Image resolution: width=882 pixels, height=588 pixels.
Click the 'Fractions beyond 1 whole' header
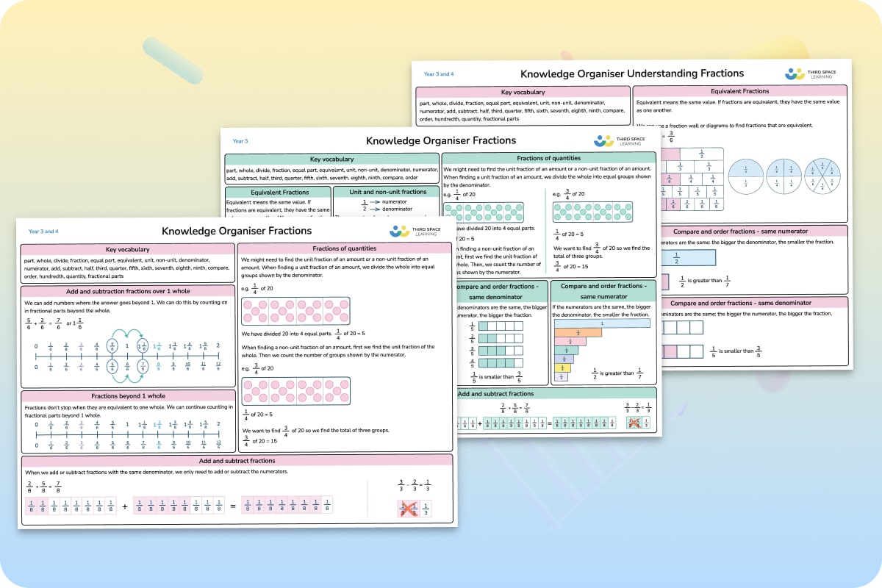coord(128,397)
